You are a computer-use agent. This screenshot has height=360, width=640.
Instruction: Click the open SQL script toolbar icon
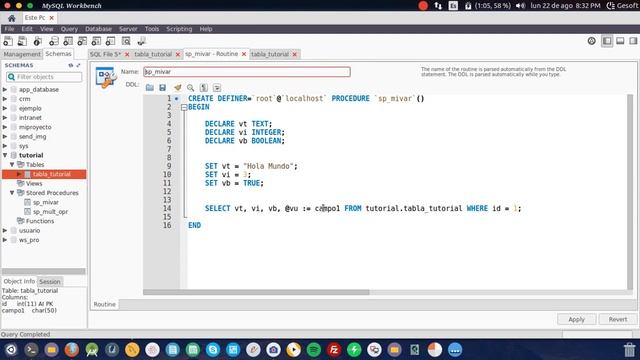[x=22, y=41]
